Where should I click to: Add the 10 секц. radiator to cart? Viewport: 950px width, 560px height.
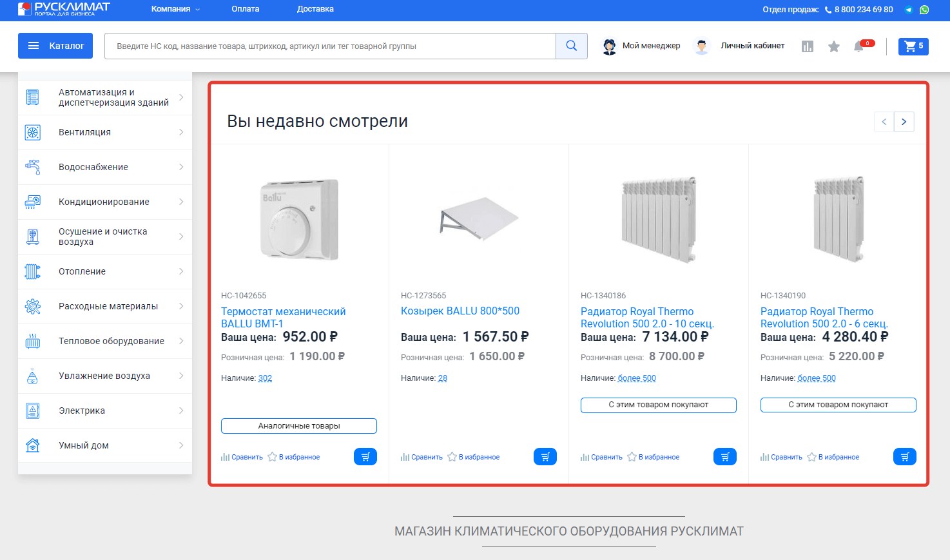[x=725, y=457]
